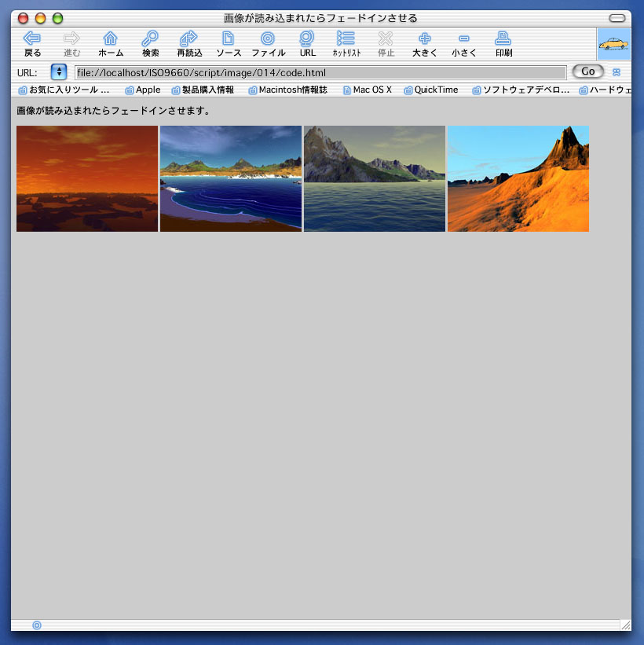Click the toolbar collapse pill button
The width and height of the screenshot is (644, 645).
[x=617, y=18]
